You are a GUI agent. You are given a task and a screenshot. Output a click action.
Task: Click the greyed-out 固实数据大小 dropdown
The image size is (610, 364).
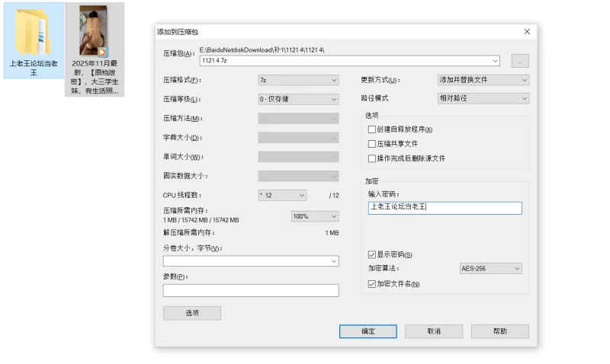click(x=298, y=176)
